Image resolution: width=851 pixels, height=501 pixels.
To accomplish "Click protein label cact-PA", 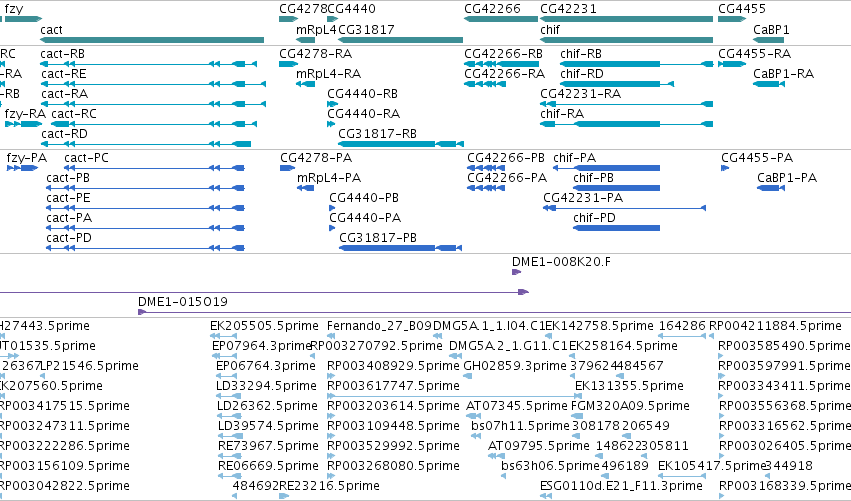I will tap(69, 218).
